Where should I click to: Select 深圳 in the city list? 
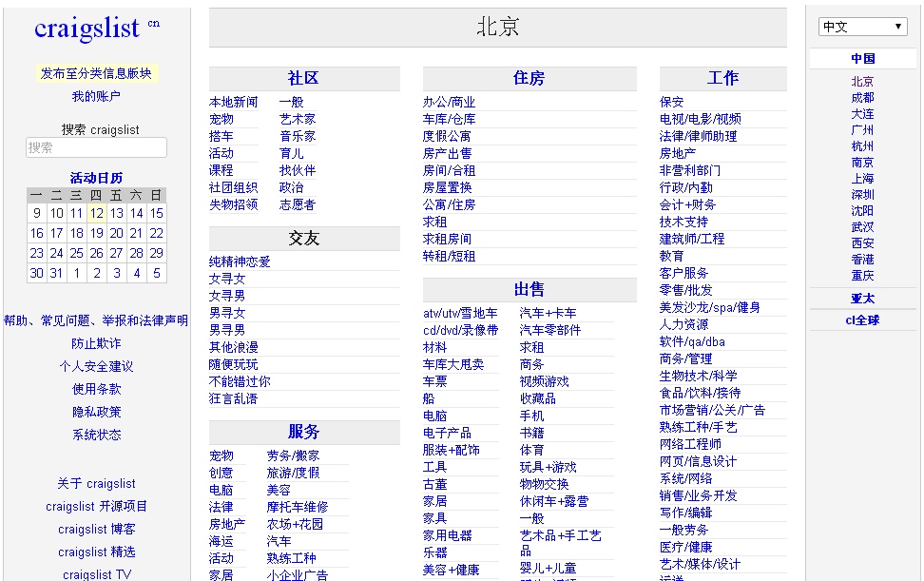[x=863, y=195]
